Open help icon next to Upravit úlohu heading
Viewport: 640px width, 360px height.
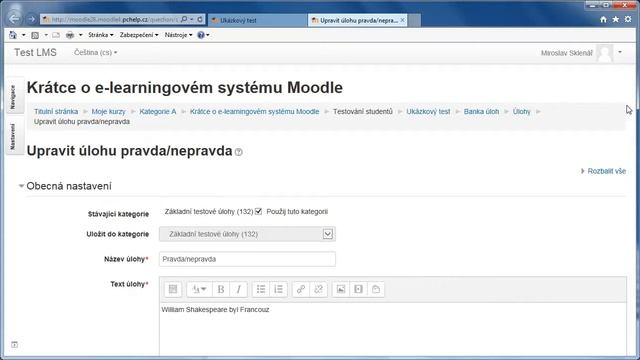(239, 152)
